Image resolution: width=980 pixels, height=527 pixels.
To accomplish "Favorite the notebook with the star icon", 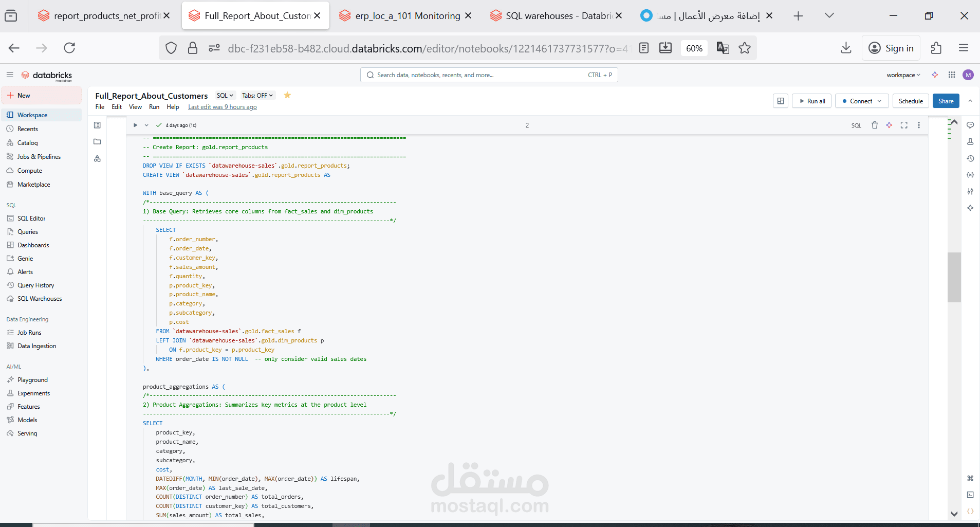I will point(287,95).
